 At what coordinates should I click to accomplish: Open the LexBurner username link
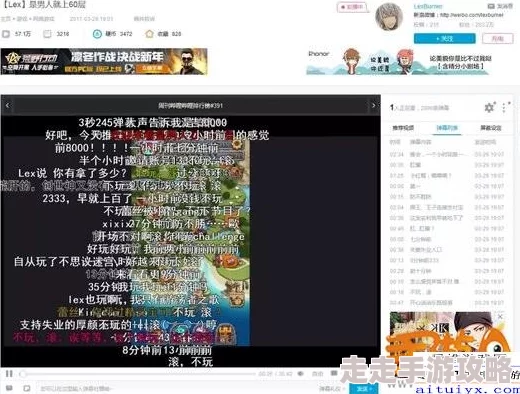(x=428, y=6)
